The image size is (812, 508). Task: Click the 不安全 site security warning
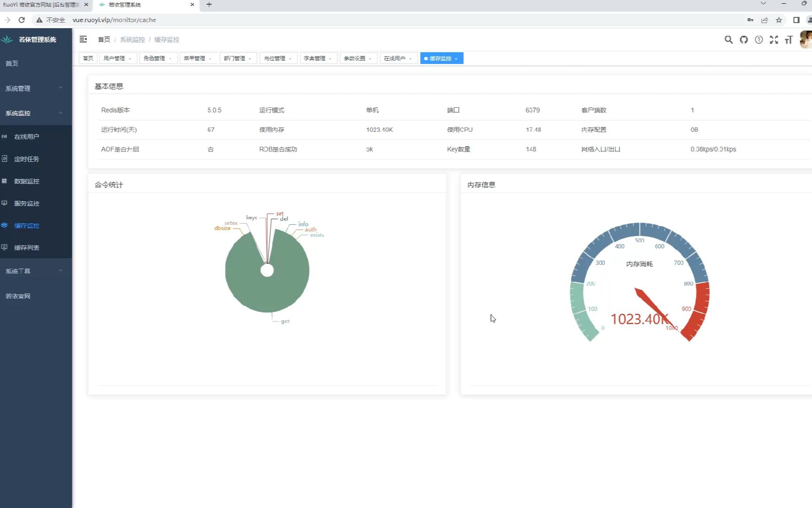click(51, 20)
